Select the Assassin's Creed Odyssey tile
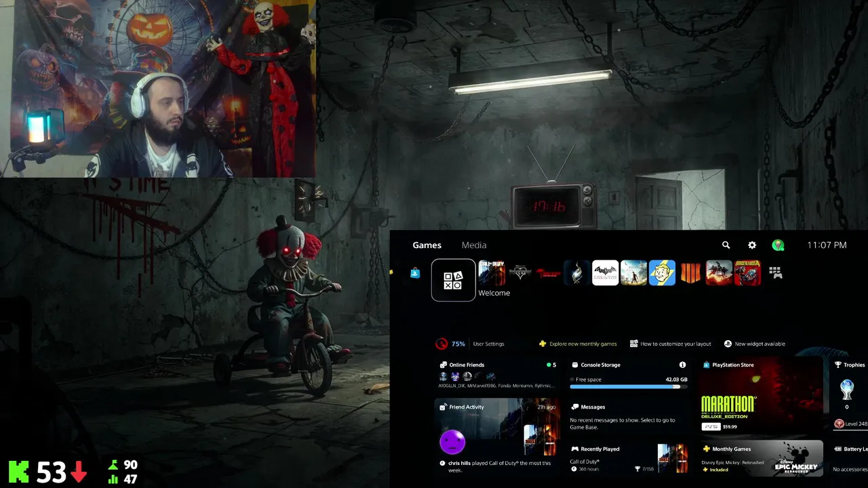 (633, 273)
